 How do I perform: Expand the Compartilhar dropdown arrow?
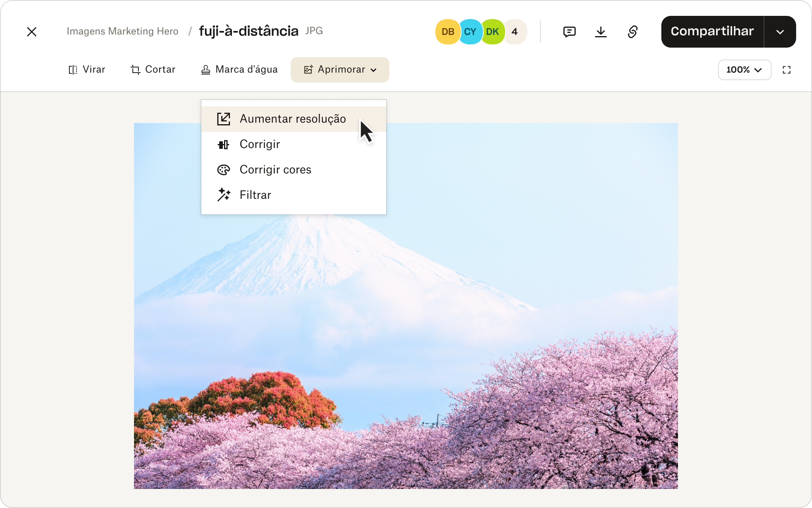coord(780,32)
